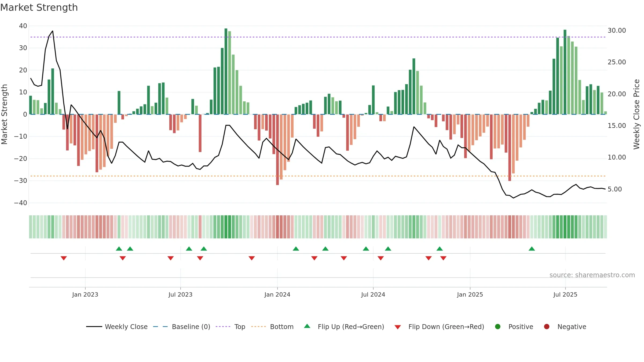Click the tallest green bar at Jul 2025
Screen dimensions: 644x362
coord(565,72)
